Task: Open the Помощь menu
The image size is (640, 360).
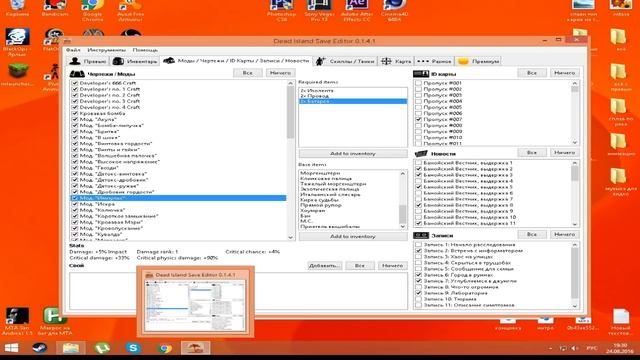Action: click(x=145, y=50)
